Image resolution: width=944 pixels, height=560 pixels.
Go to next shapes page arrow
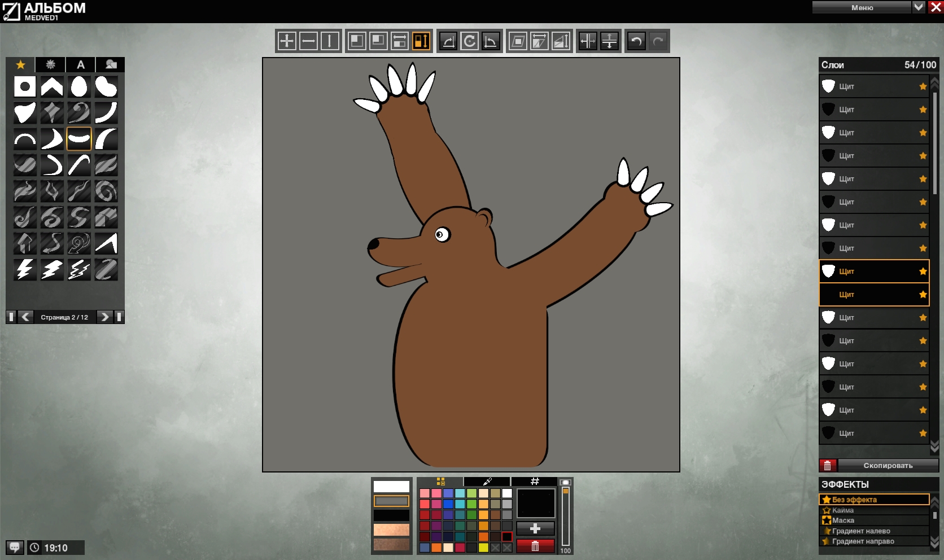pyautogui.click(x=104, y=317)
